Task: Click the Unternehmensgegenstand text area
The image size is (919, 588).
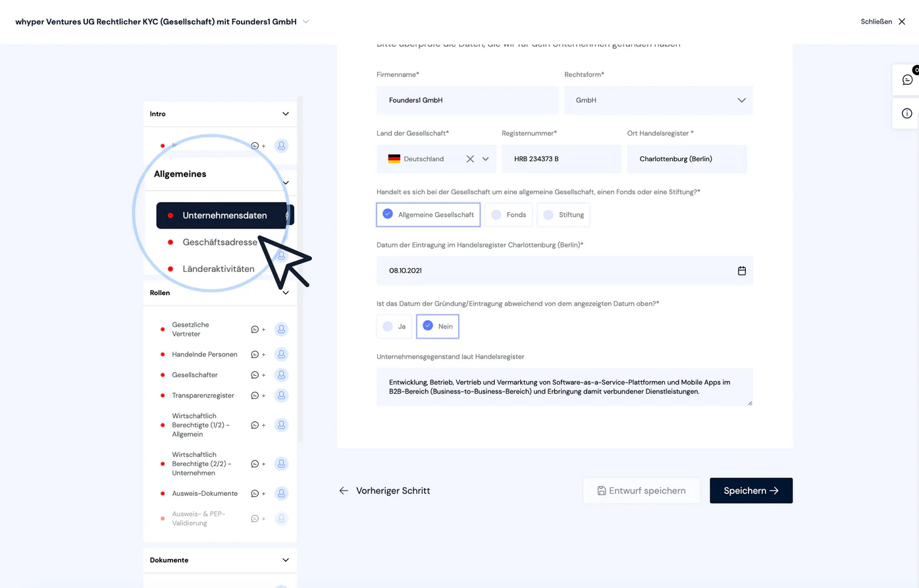Action: [x=564, y=387]
